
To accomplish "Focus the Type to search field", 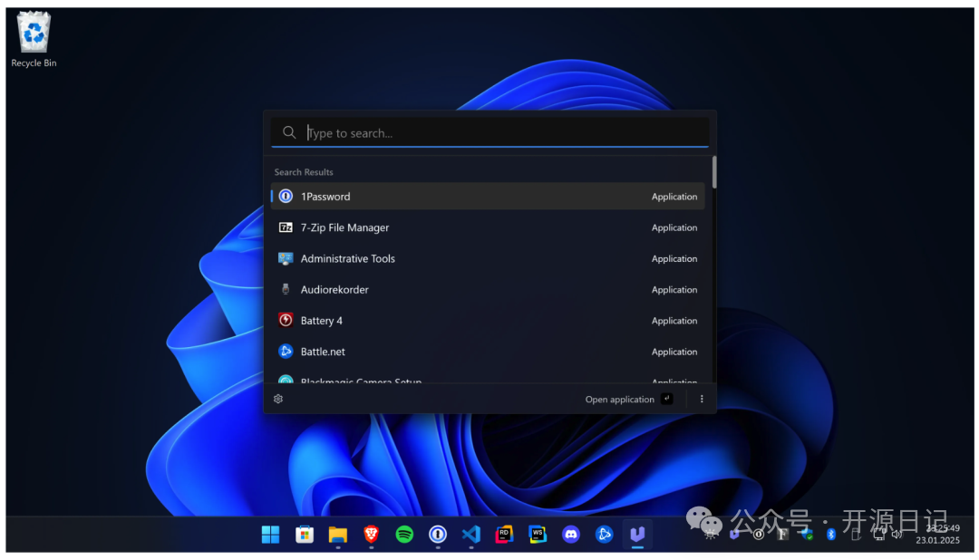I will pyautogui.click(x=489, y=133).
